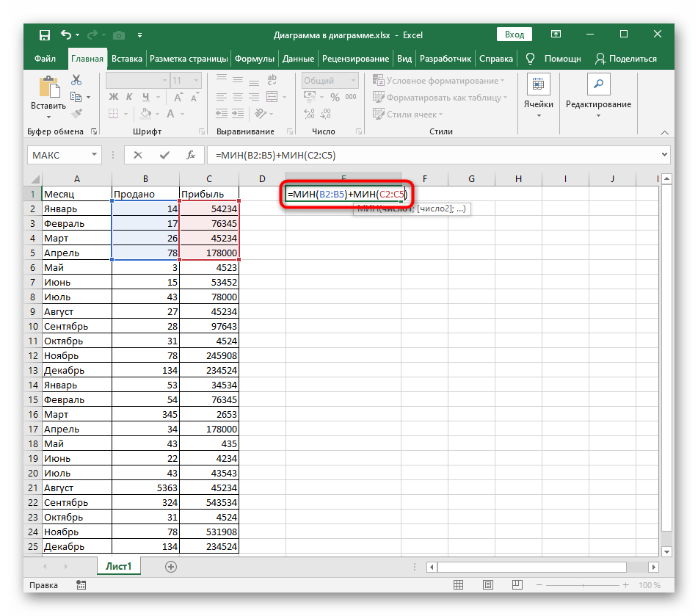Click the Cut scissors icon

pos(76,81)
